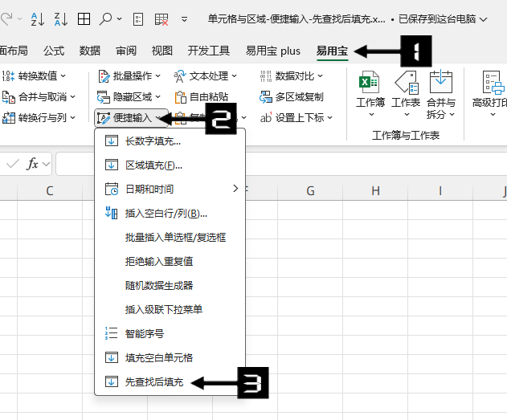
Task: Select 先查找后填充 menu item
Action: (154, 382)
